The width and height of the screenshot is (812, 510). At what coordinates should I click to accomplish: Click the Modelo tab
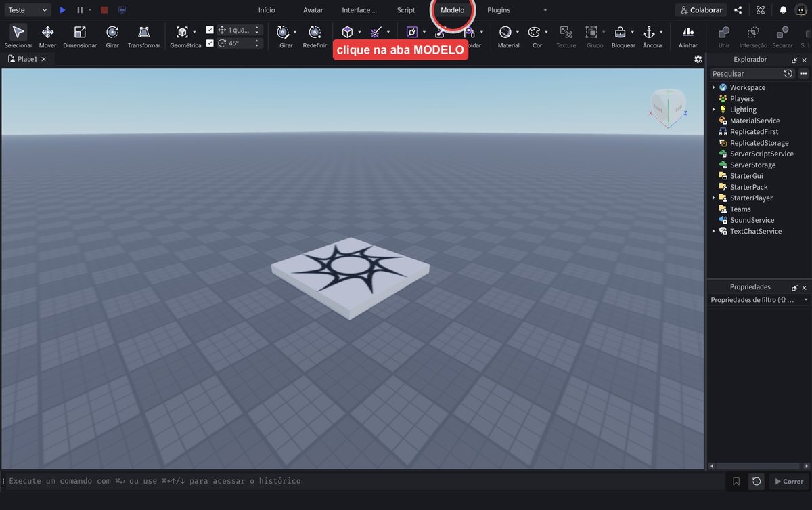point(453,10)
